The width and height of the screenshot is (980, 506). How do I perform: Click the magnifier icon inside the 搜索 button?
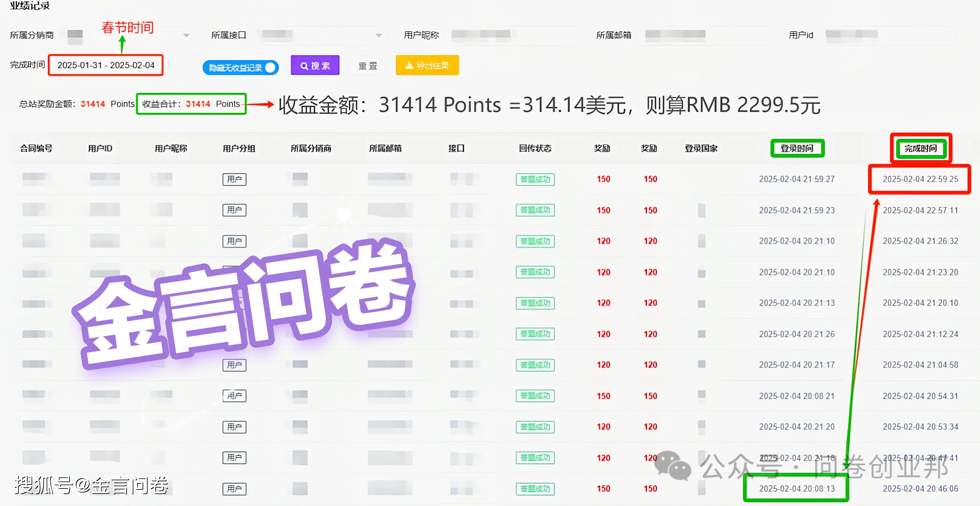(304, 65)
